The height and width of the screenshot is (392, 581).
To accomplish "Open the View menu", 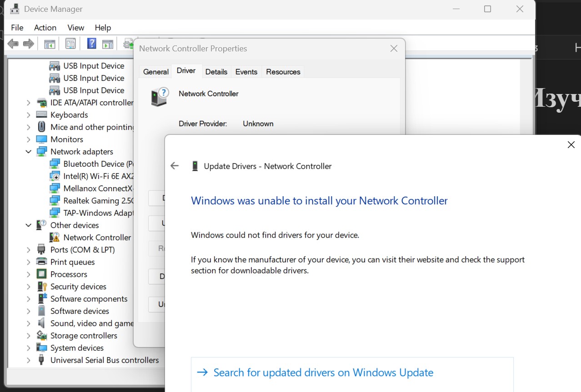I will click(76, 28).
